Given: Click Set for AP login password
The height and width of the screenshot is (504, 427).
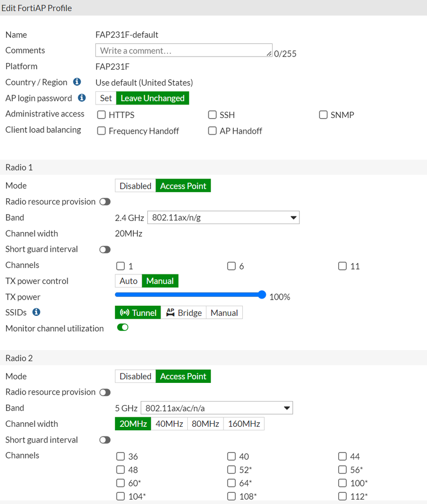Looking at the screenshot, I should 106,98.
